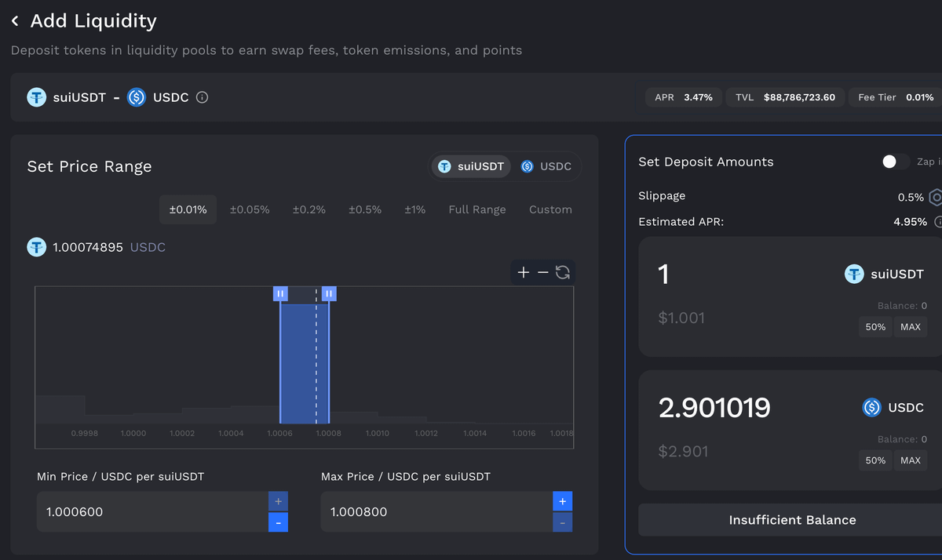Click the Min Price field 1.000600
This screenshot has height=560, width=942.
tap(152, 512)
